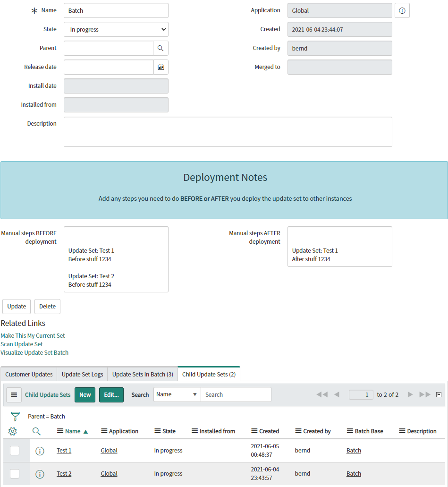Open the Release date calendar picker
448x487 pixels.
[161, 67]
